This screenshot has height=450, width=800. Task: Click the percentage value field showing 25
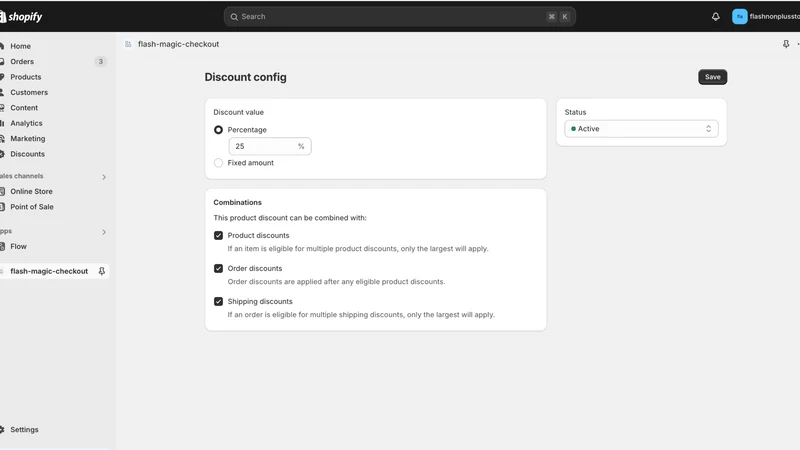[x=270, y=146]
